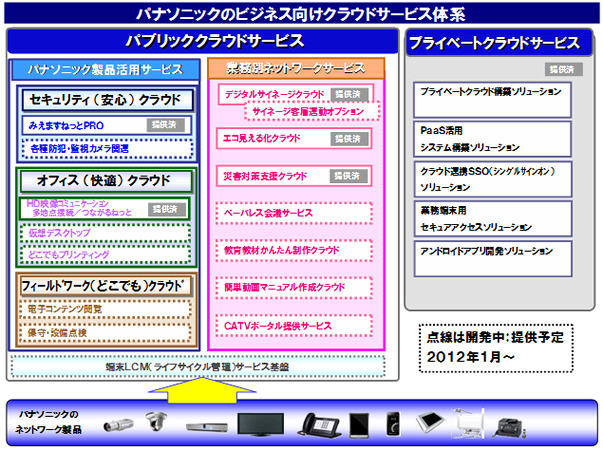The height and width of the screenshot is (451, 603).
Task: Click the main title パナソニックのビジネス向けクラウドサービス体系
Action: (302, 14)
